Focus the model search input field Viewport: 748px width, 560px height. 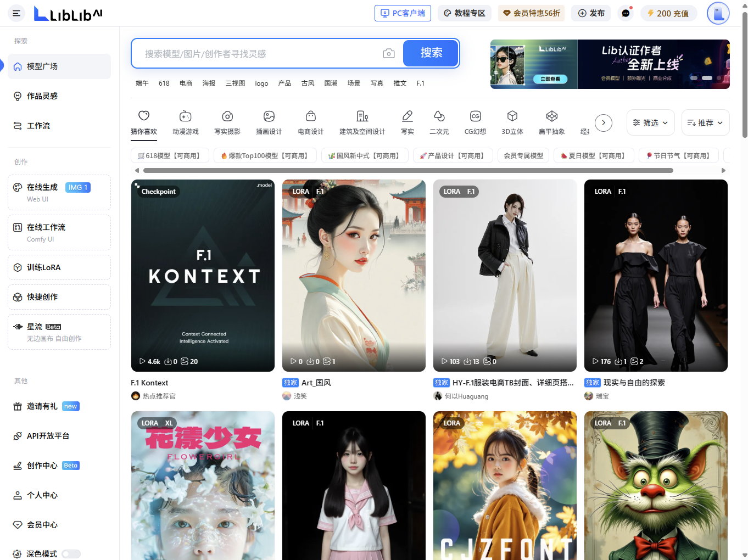[x=258, y=54]
